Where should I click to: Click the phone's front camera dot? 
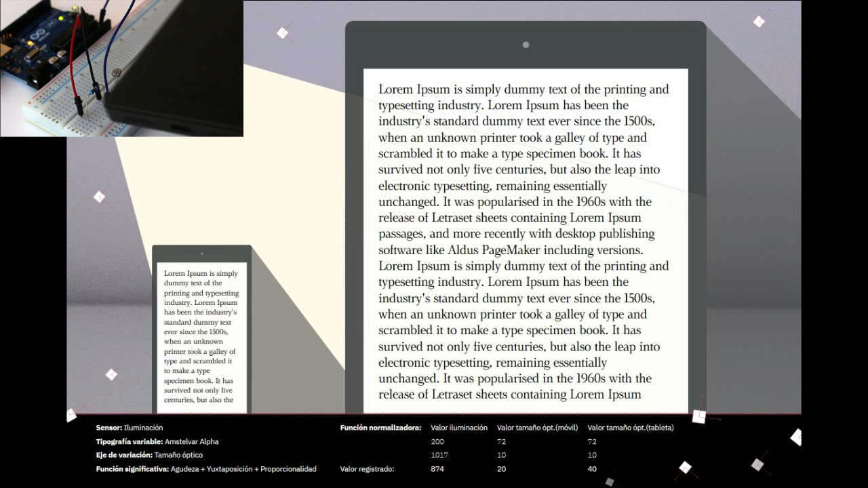pos(201,253)
